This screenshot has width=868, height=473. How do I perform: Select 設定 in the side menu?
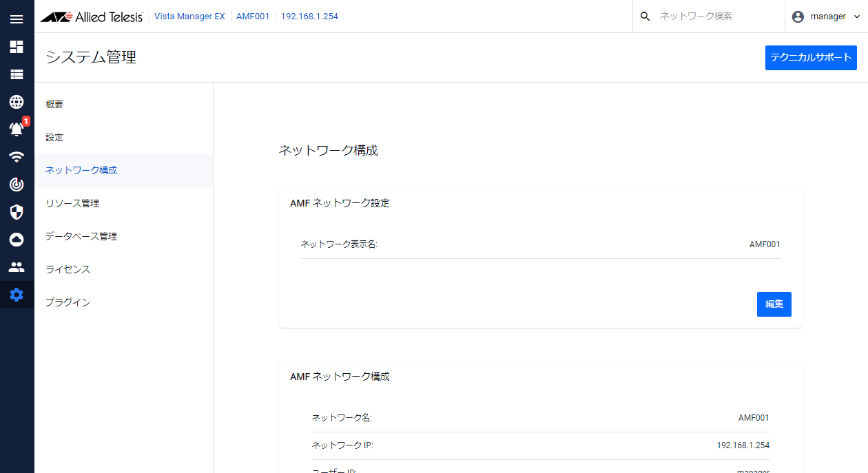click(54, 138)
